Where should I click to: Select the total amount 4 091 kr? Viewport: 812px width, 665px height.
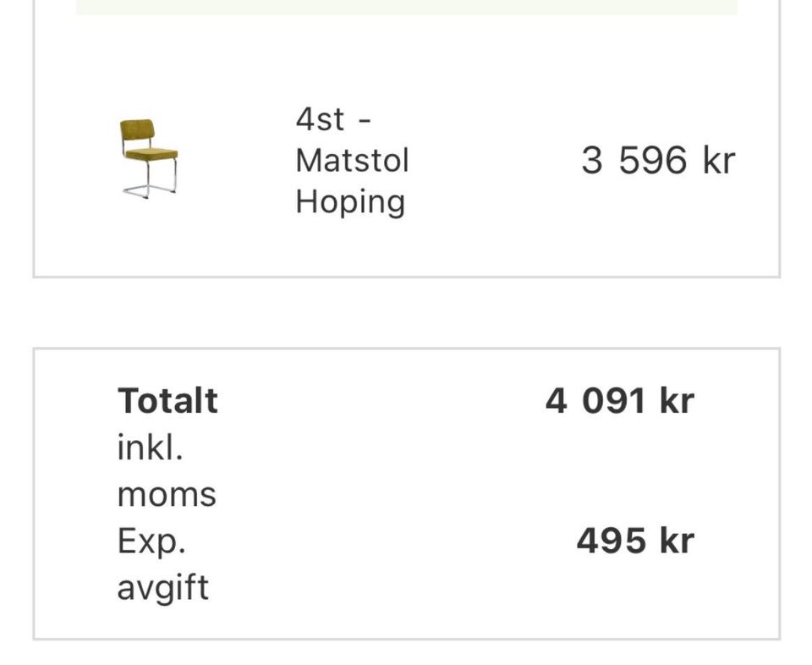pos(619,400)
